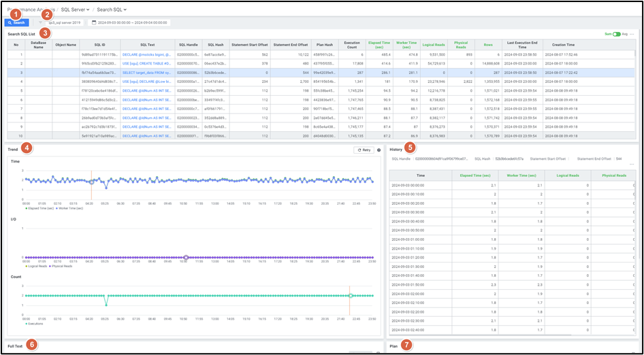This screenshot has height=355, width=644.
Task: Click the Performance Analysis breadcrumb
Action: [x=31, y=10]
